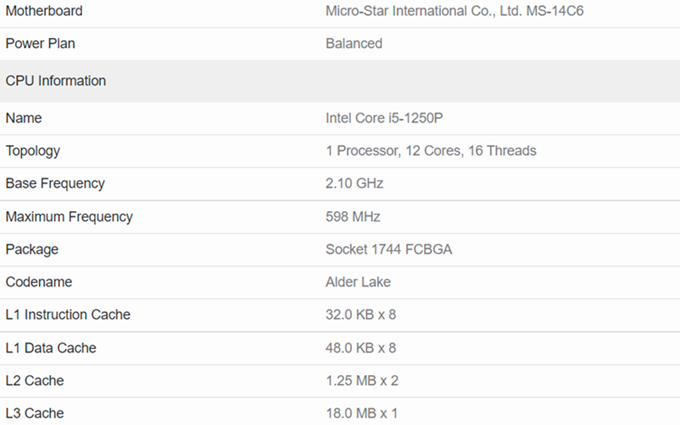Click the Base Frequency label
The image size is (680, 425).
[x=55, y=184]
